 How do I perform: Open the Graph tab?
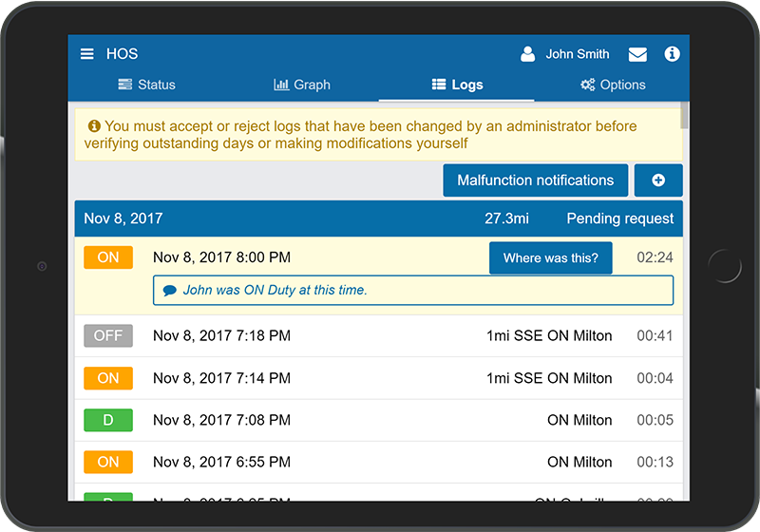click(301, 85)
